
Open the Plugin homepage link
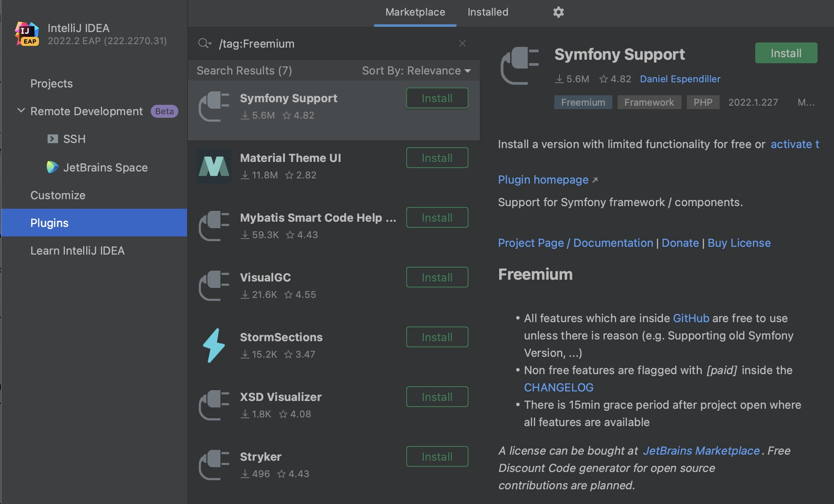click(543, 180)
